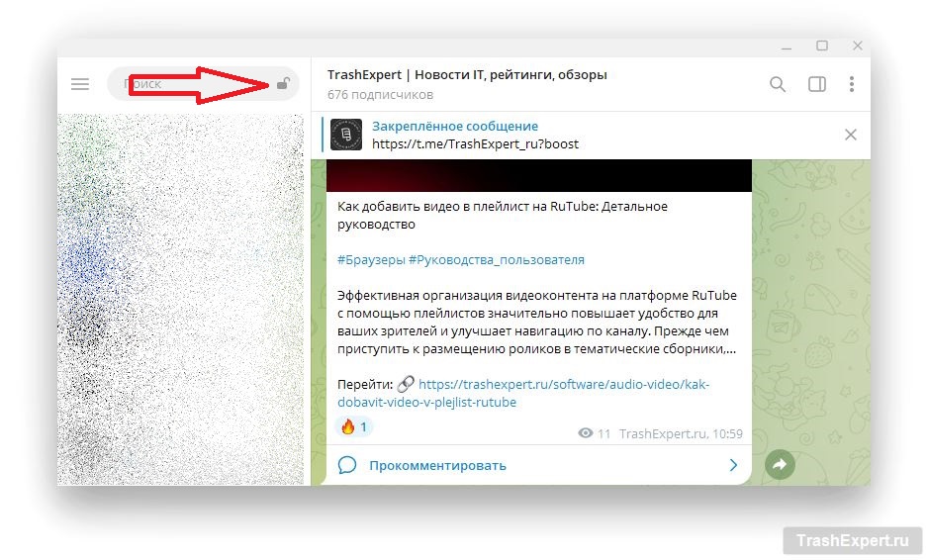
Task: Open the dark video thumbnail above the post
Action: click(539, 175)
